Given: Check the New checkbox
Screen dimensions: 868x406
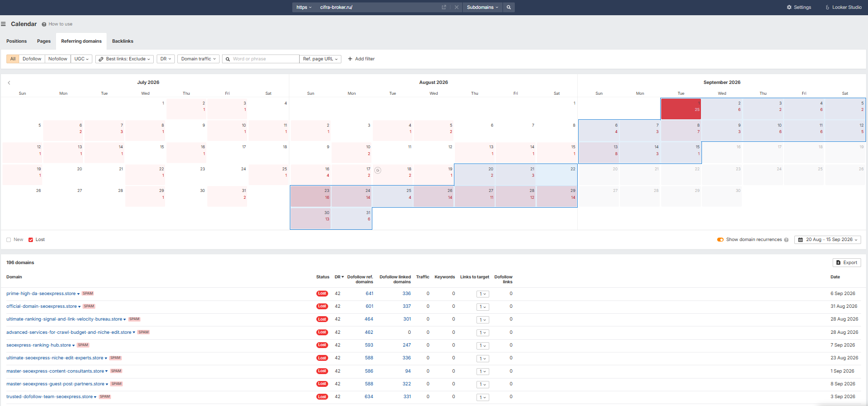Looking at the screenshot, I should click(9, 240).
